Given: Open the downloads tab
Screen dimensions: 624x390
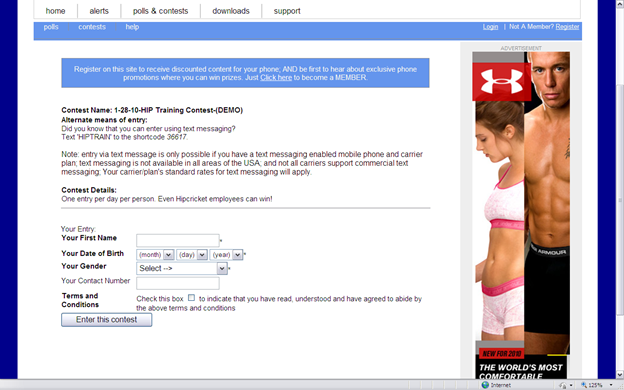Looking at the screenshot, I should [231, 11].
